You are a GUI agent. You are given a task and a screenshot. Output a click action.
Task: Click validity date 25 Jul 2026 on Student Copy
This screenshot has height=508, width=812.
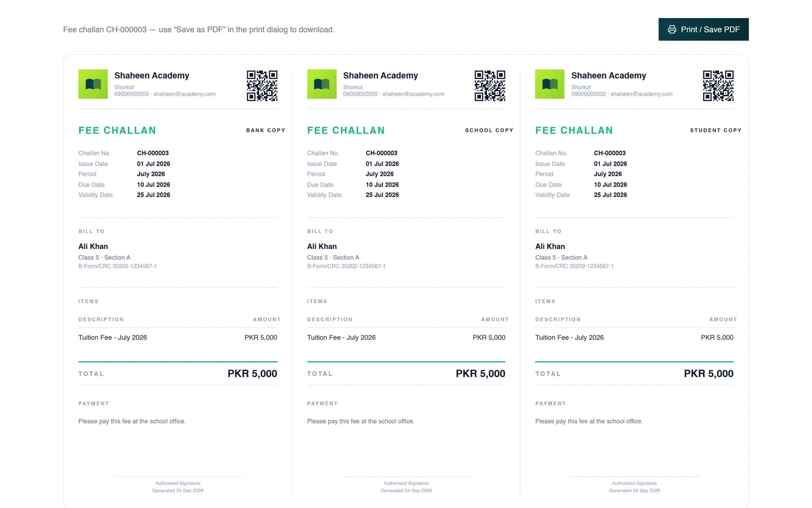coord(610,195)
